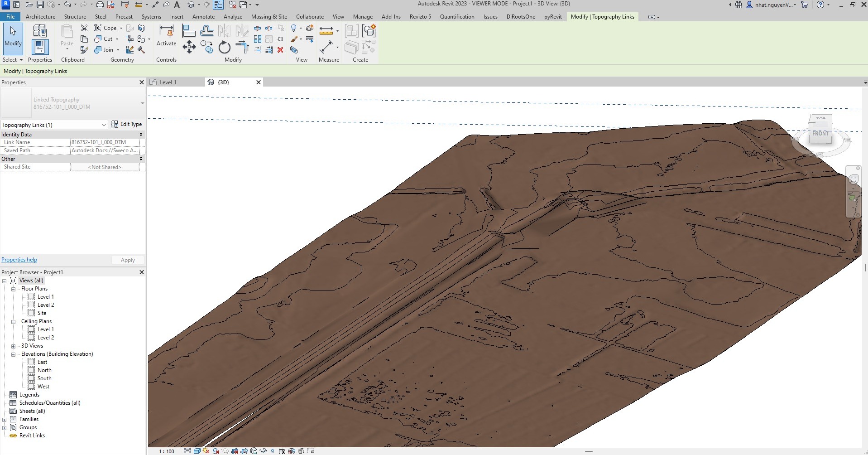Image resolution: width=868 pixels, height=455 pixels.
Task: Choose the Copy tool with two circles
Action: [x=207, y=47]
